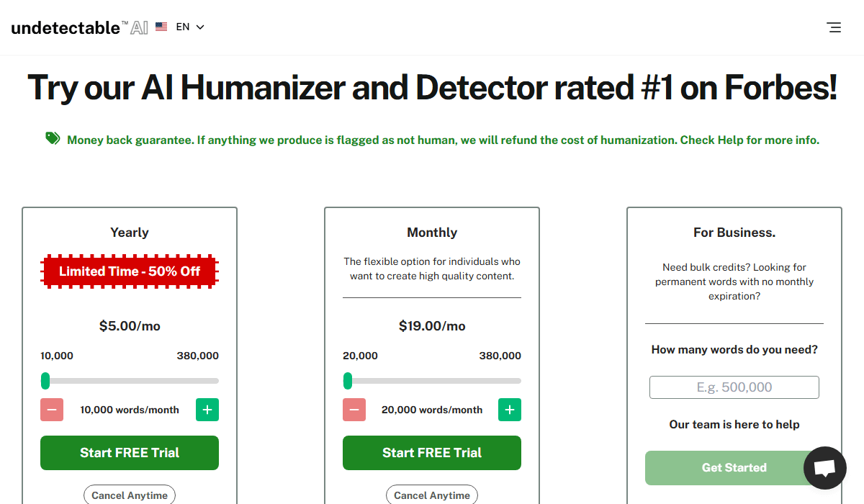The height and width of the screenshot is (504, 864).
Task: Decrease Monthly plan words with minus button
Action: click(354, 410)
